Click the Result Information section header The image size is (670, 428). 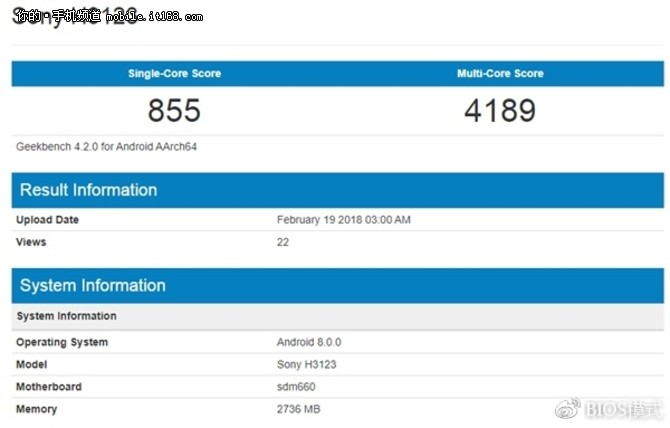(x=338, y=190)
